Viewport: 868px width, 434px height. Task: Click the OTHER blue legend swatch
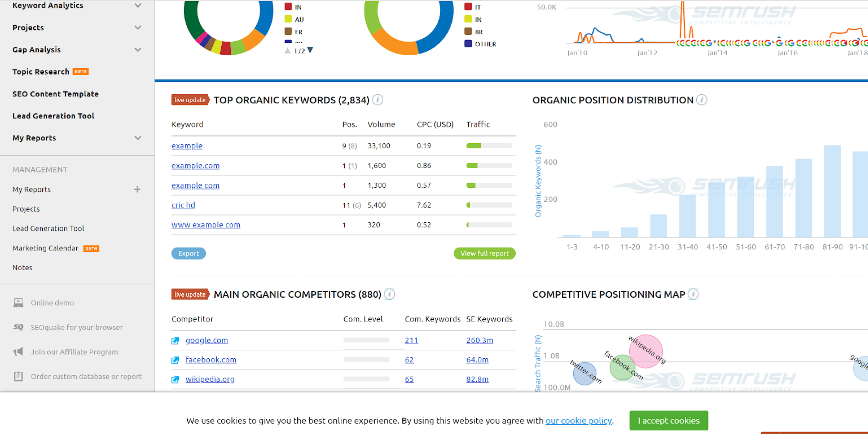coord(468,44)
